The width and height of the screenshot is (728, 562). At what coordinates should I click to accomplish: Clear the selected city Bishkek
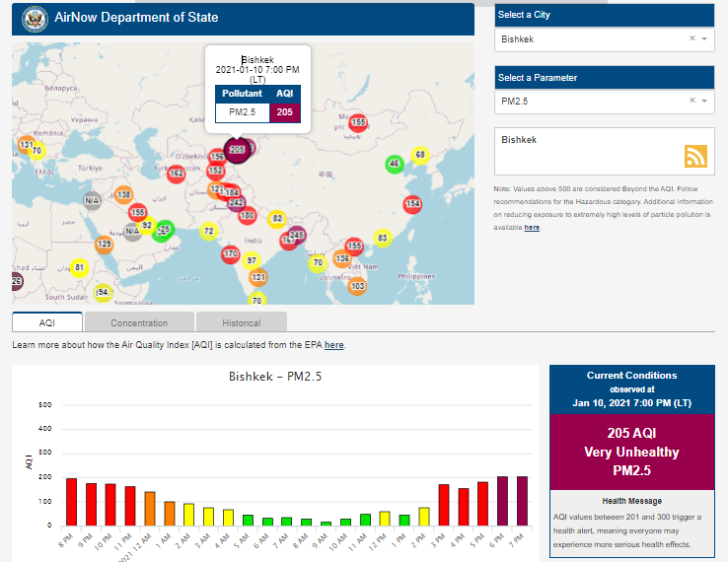click(x=692, y=39)
